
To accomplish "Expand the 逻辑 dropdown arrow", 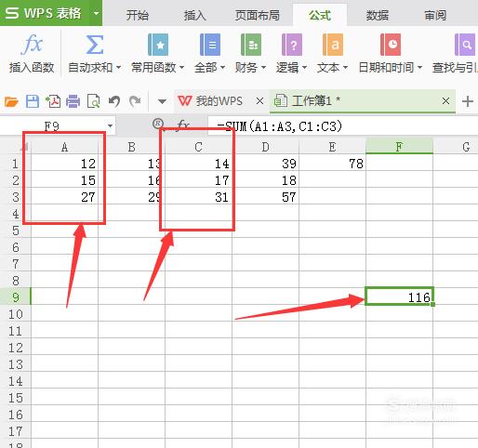I will pos(304,67).
